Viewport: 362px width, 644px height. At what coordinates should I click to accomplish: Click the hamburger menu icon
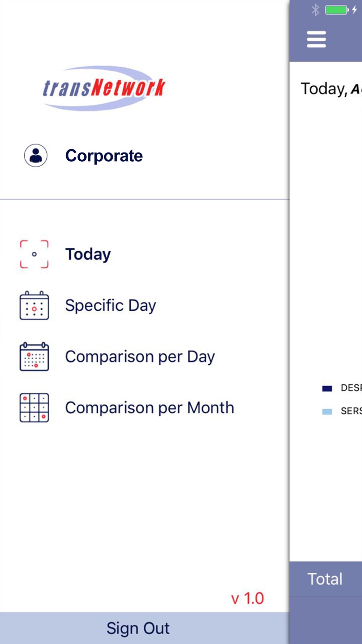pyautogui.click(x=316, y=39)
